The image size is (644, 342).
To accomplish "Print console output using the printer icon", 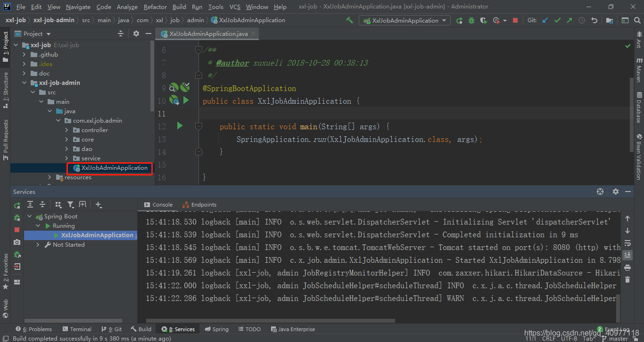I will [x=627, y=267].
